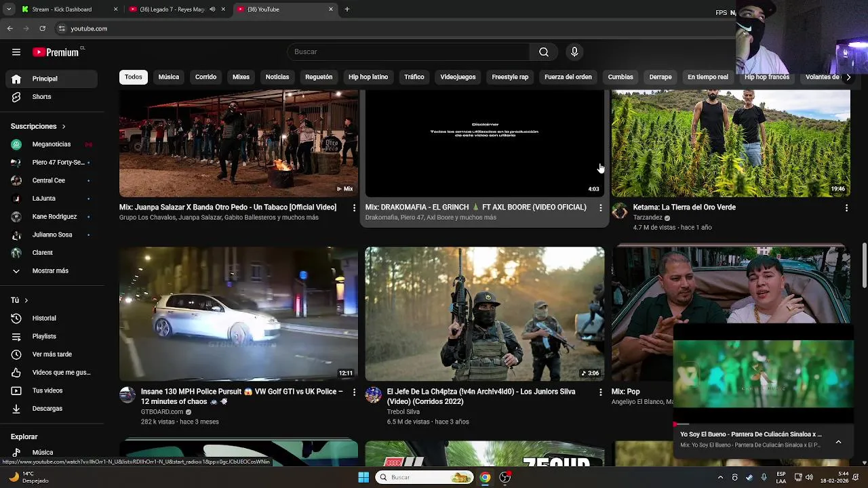Image resolution: width=868 pixels, height=488 pixels.
Task: Open options menu for DRAKOMAFIA mix
Action: tap(600, 208)
